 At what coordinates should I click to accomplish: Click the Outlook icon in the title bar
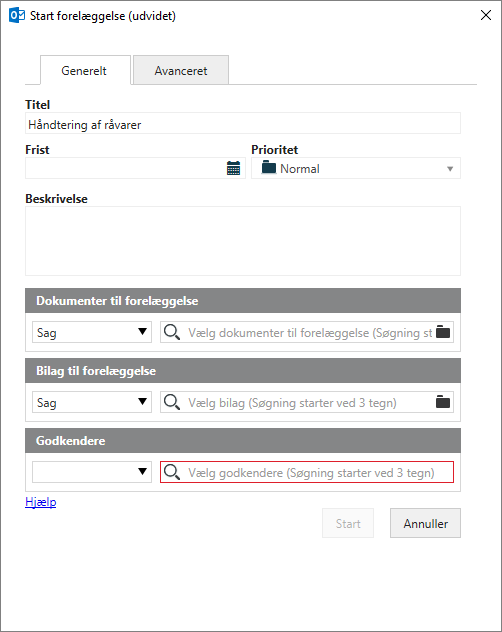click(17, 16)
